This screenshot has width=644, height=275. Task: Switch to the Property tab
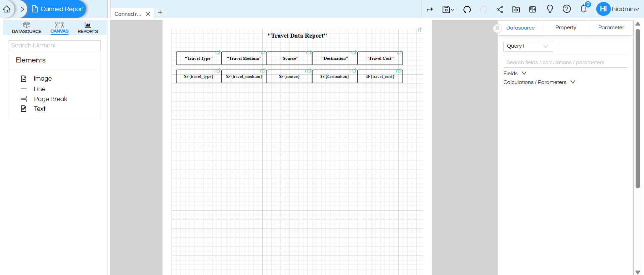tap(565, 28)
